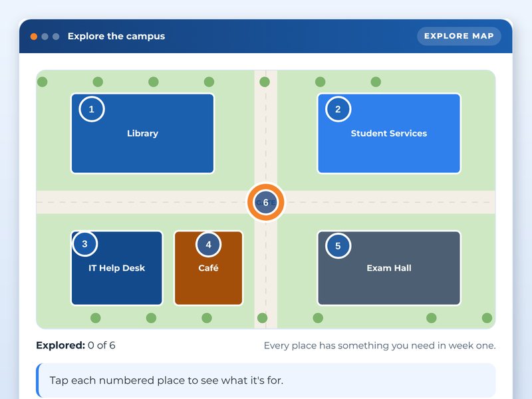Click the orange window dot in header
This screenshot has height=399, width=532.
click(34, 37)
